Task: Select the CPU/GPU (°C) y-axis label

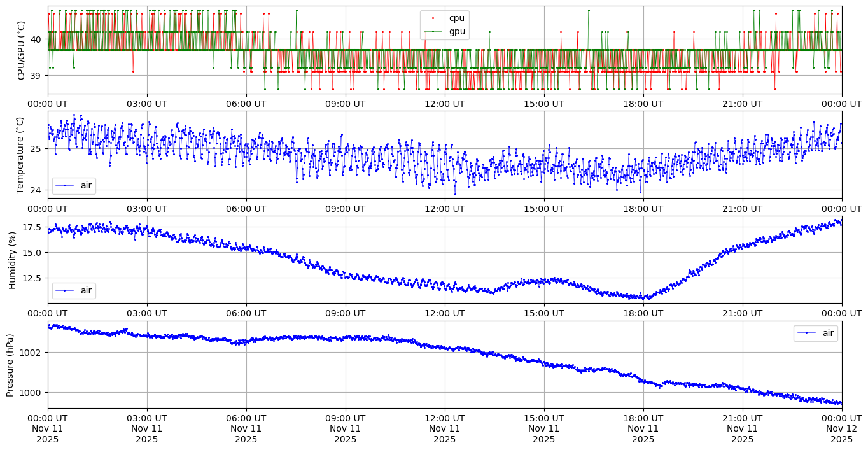Action: (21, 50)
